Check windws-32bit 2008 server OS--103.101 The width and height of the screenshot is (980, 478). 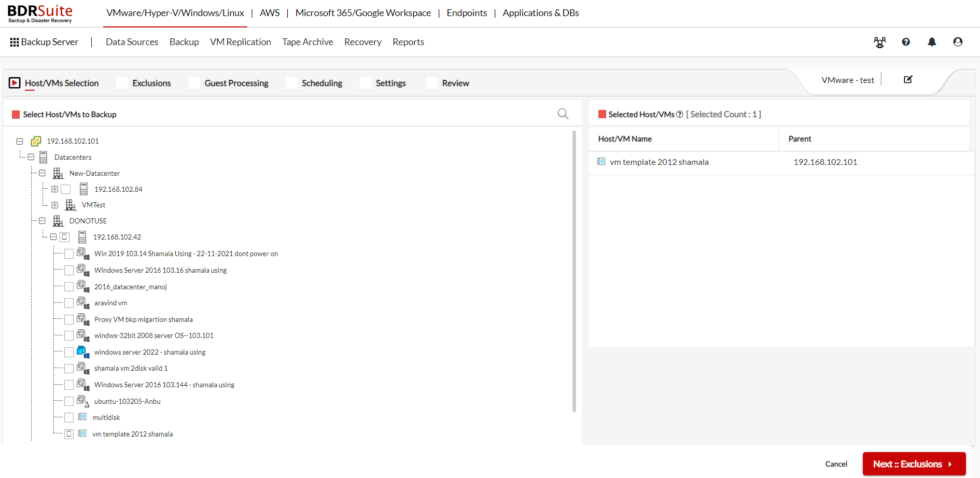click(x=69, y=335)
